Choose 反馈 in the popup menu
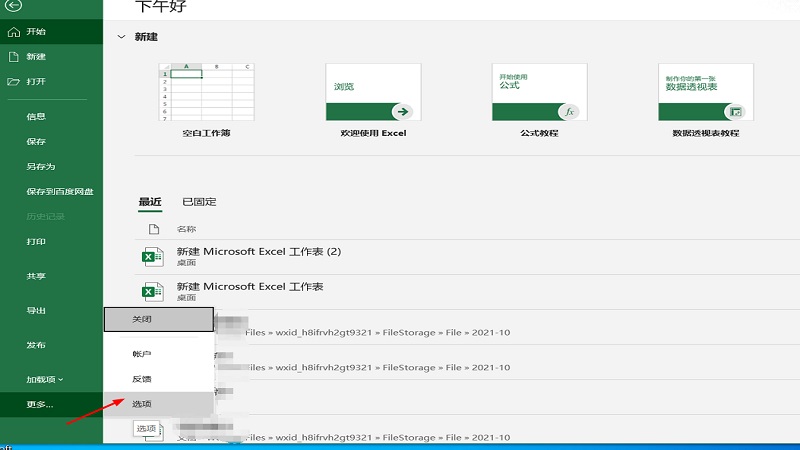800x450 pixels. (x=159, y=379)
